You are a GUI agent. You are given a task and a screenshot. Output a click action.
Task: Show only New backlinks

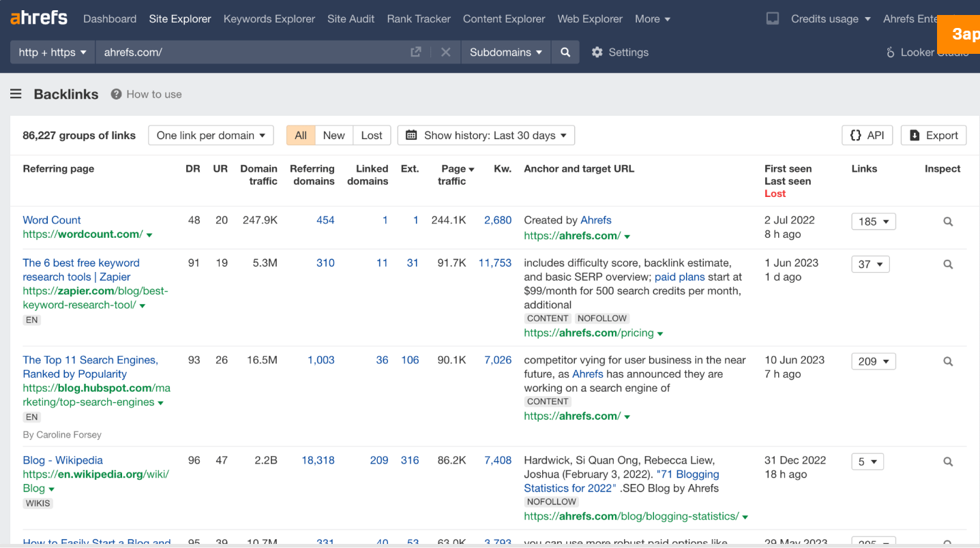coord(333,135)
